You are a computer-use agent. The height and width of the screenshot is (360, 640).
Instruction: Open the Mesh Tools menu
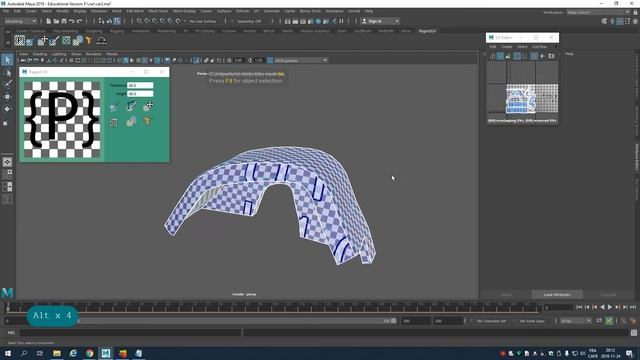click(158, 11)
